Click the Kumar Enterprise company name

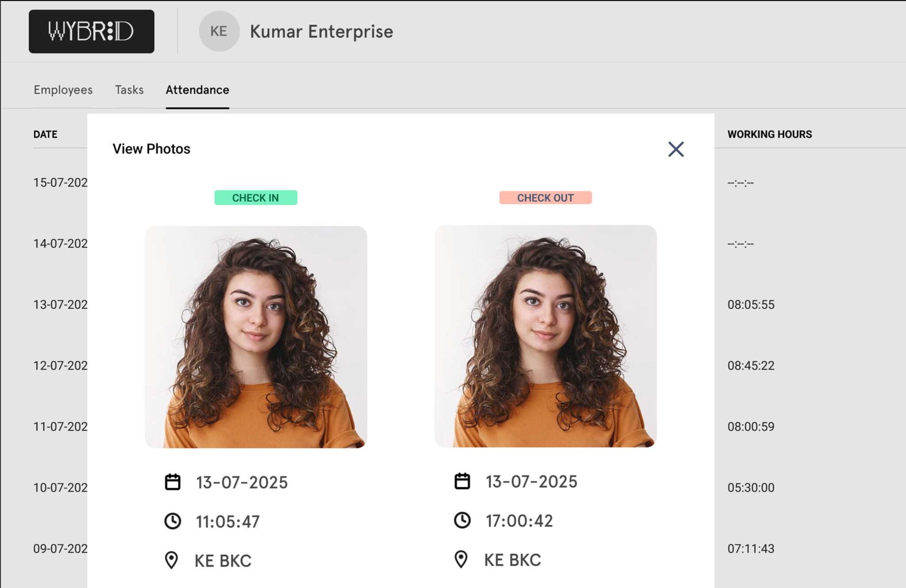click(321, 31)
